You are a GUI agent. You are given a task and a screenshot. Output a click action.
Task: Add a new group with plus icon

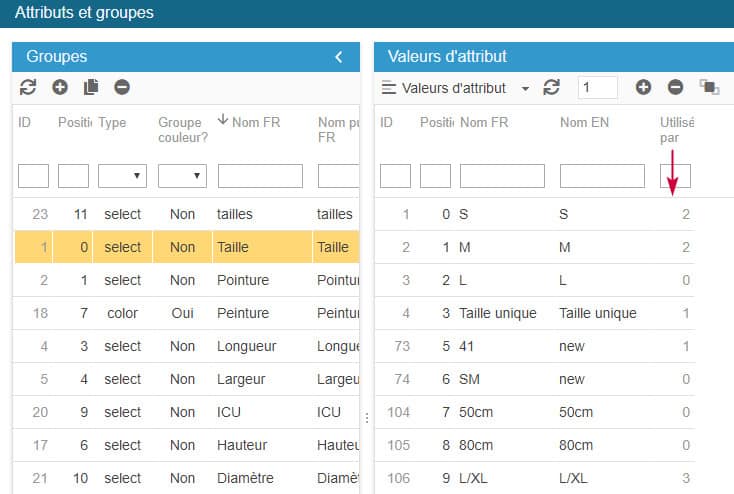(60, 87)
